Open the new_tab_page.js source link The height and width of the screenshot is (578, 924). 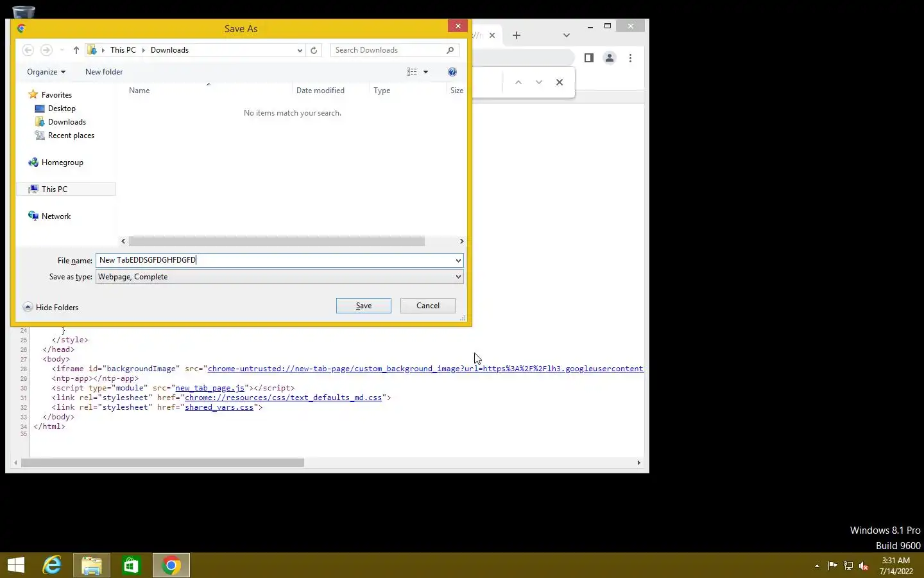210,388
